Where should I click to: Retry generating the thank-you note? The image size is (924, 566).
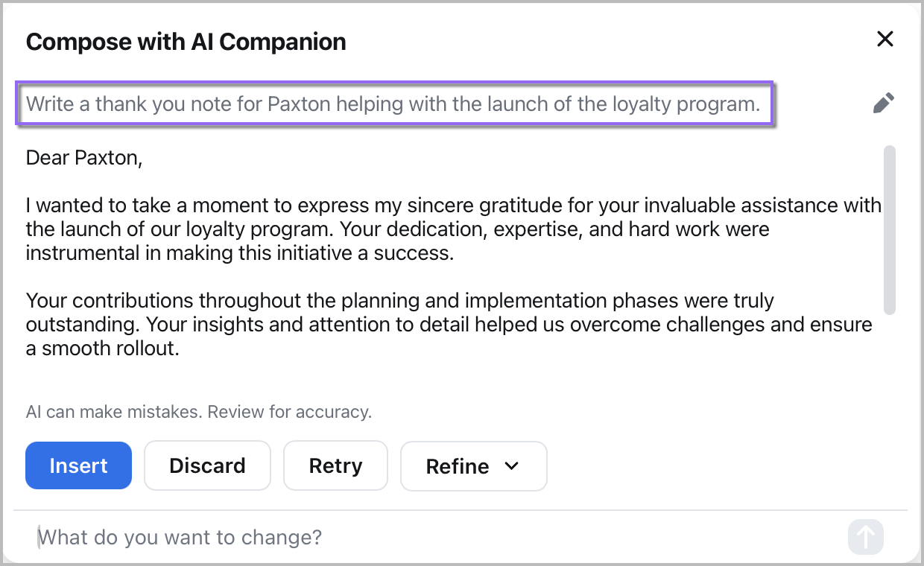coord(335,465)
